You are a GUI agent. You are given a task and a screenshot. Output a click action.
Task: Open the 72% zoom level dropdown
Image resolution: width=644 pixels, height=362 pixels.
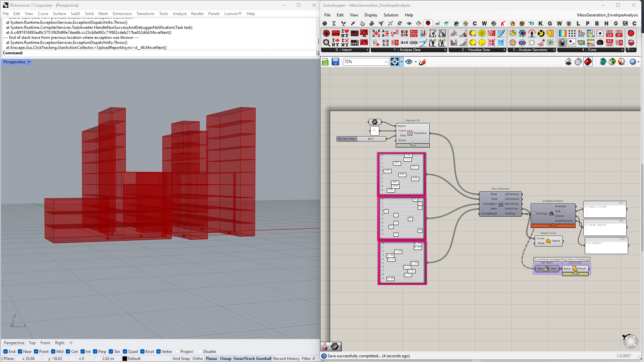386,62
